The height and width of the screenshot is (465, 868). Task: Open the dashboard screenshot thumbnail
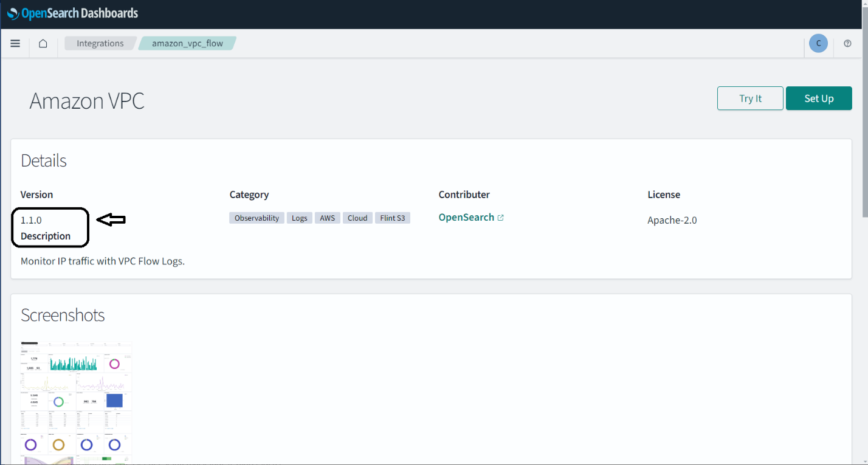point(77,403)
